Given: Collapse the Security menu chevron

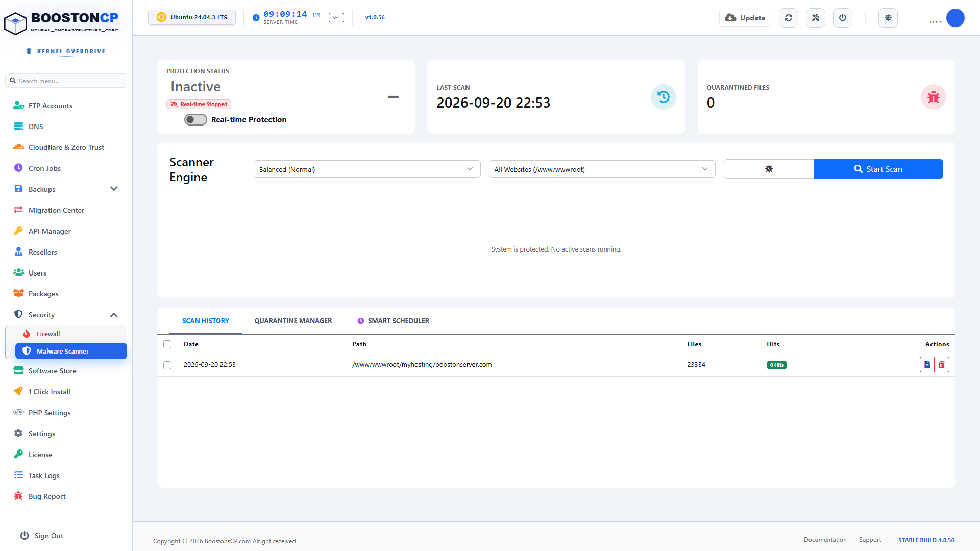Looking at the screenshot, I should coord(114,315).
